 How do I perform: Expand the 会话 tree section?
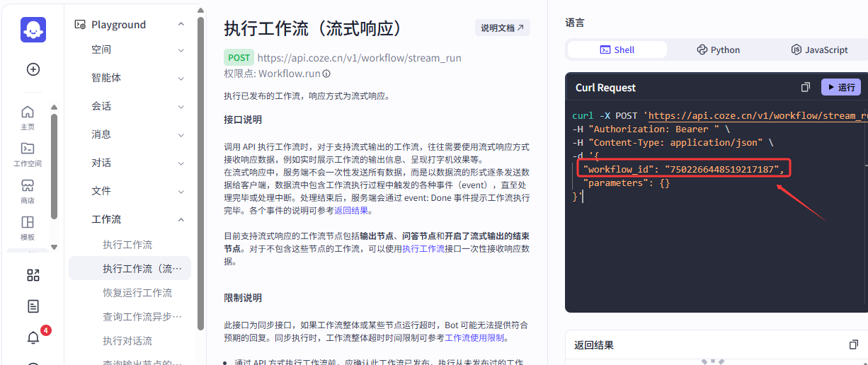(x=181, y=106)
